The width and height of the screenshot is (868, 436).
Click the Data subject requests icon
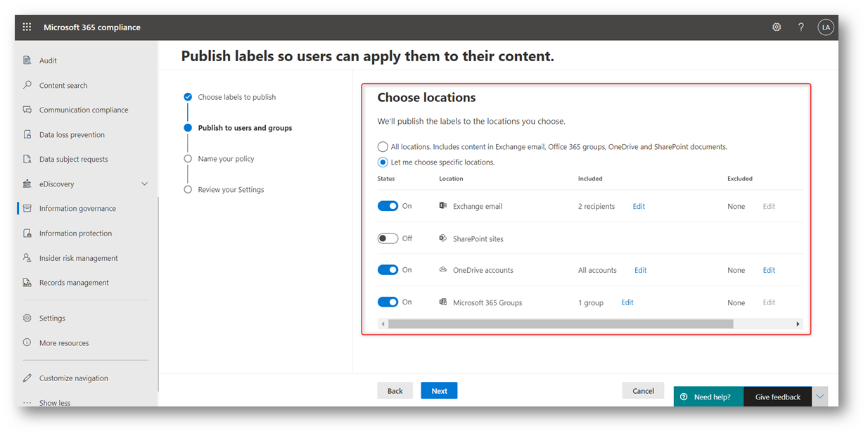click(27, 159)
